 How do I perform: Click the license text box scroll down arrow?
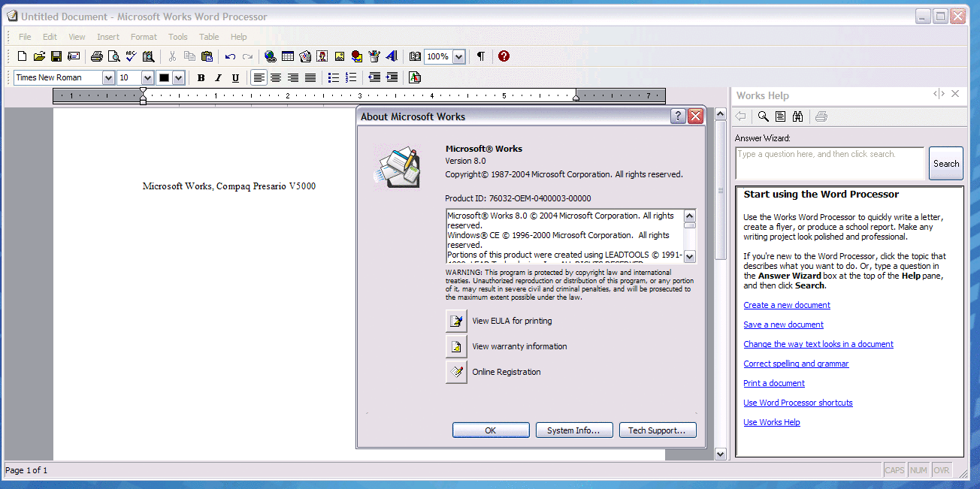pos(690,256)
